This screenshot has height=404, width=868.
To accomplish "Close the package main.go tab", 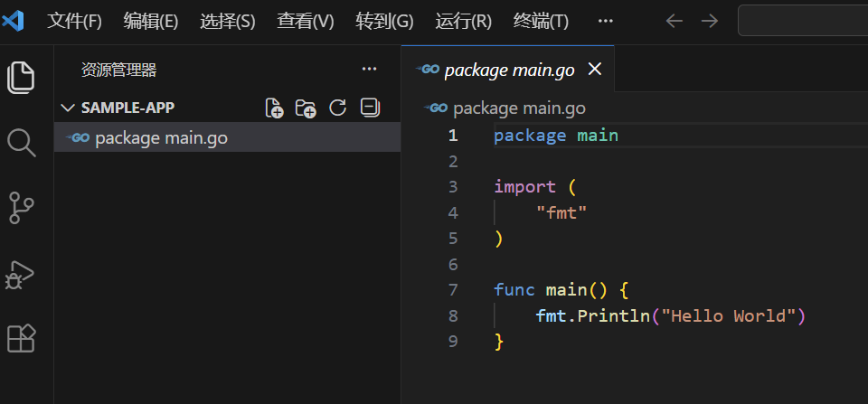I will [594, 70].
